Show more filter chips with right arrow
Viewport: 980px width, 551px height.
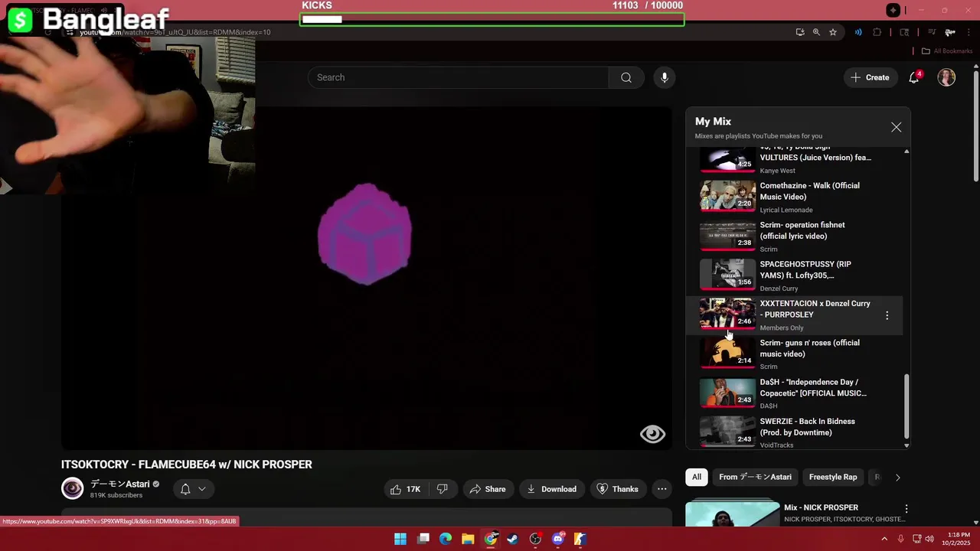[x=897, y=478]
